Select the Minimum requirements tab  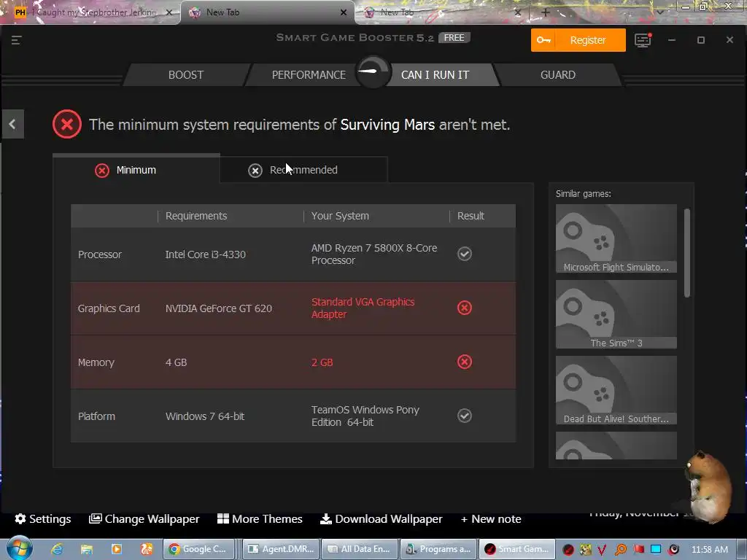136,170
